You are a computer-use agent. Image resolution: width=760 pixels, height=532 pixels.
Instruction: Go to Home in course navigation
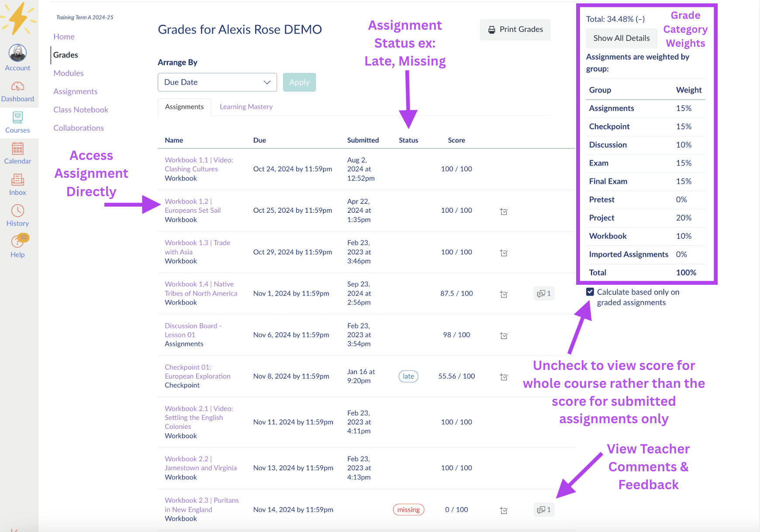[64, 37]
